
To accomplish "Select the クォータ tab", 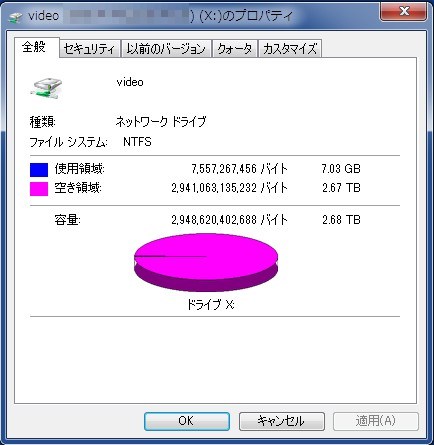I will tap(234, 49).
